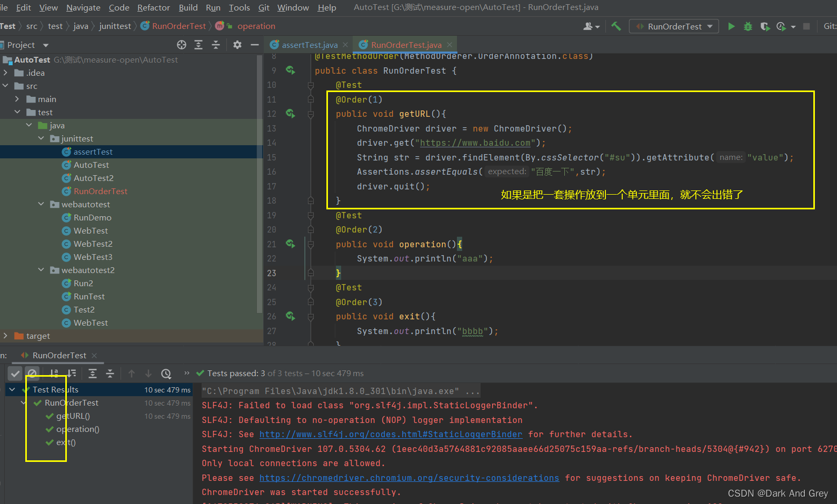The width and height of the screenshot is (837, 504).
Task: Open chromedriver security-considerations link
Action: tap(409, 478)
